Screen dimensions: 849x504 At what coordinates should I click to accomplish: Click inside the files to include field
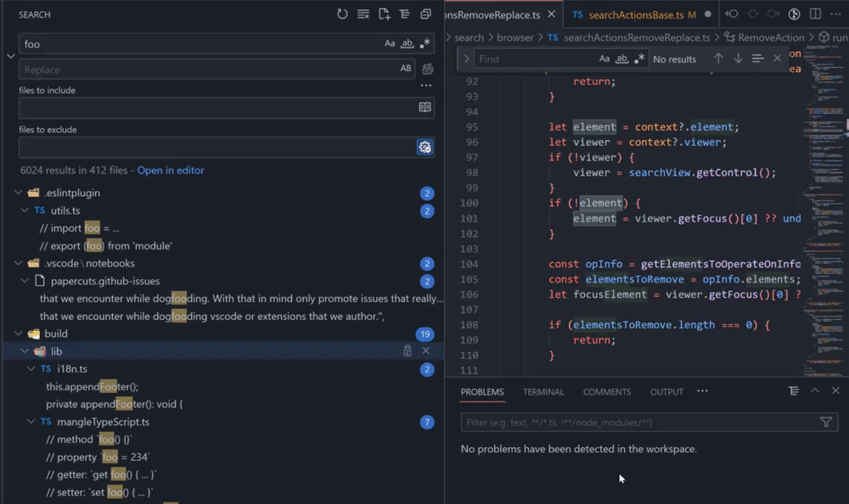coord(212,108)
